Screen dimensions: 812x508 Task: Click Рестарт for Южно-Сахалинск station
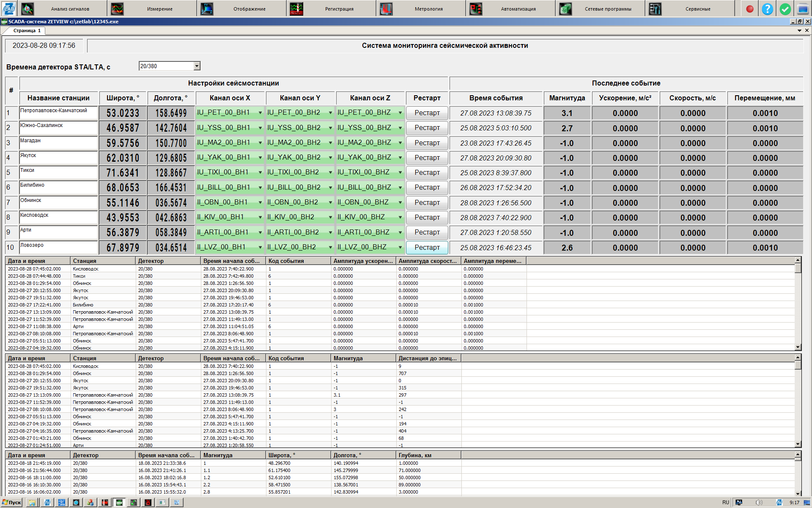point(427,128)
